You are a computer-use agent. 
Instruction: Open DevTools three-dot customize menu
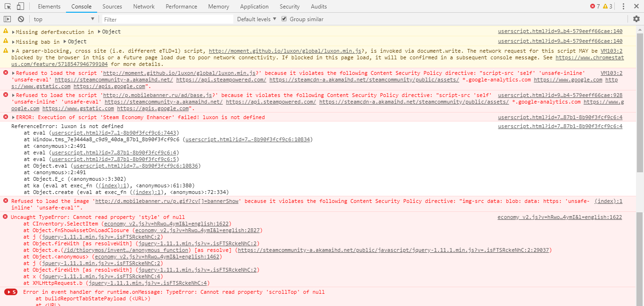pos(623,7)
